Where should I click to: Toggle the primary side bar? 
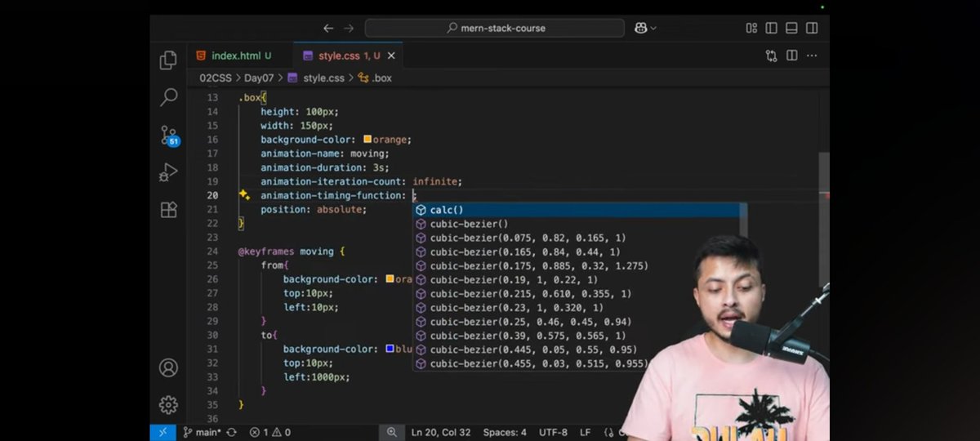pos(771,28)
